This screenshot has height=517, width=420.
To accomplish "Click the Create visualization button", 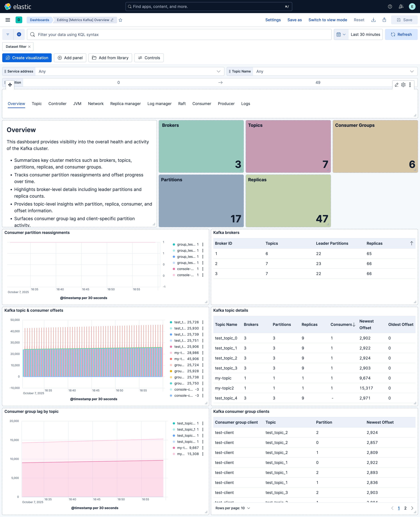I will click(27, 58).
